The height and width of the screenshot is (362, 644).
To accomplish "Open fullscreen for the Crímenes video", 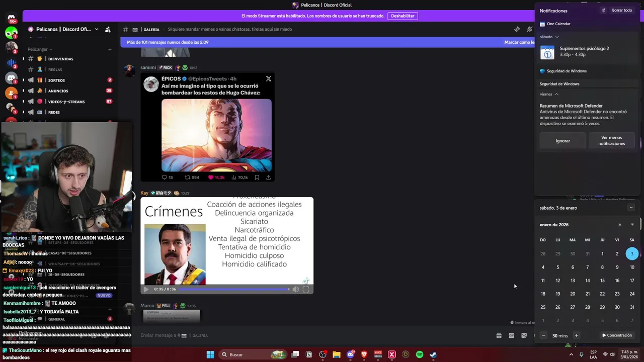I will pyautogui.click(x=306, y=289).
